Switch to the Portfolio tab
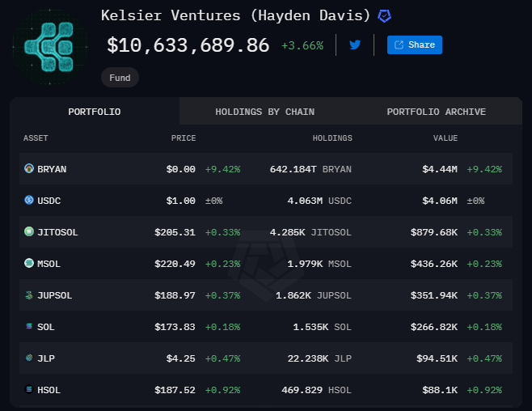Screen dimensions: 532x411 [95, 112]
